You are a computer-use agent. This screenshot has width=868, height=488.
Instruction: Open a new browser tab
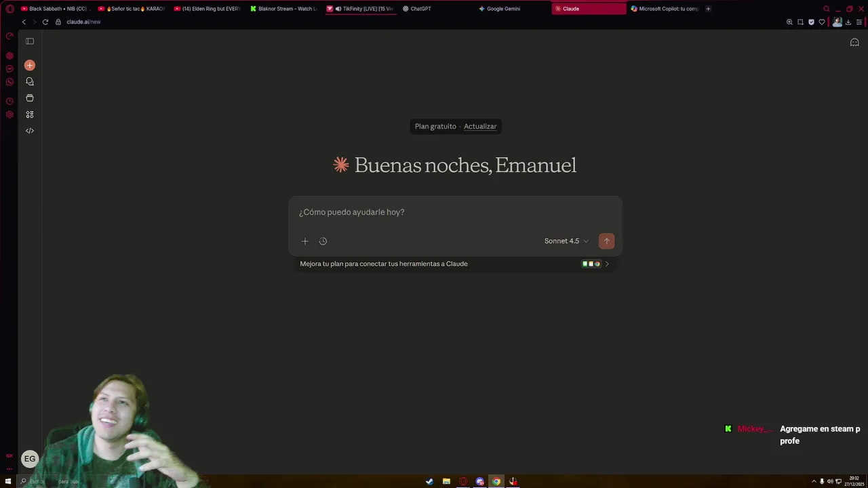tap(708, 9)
